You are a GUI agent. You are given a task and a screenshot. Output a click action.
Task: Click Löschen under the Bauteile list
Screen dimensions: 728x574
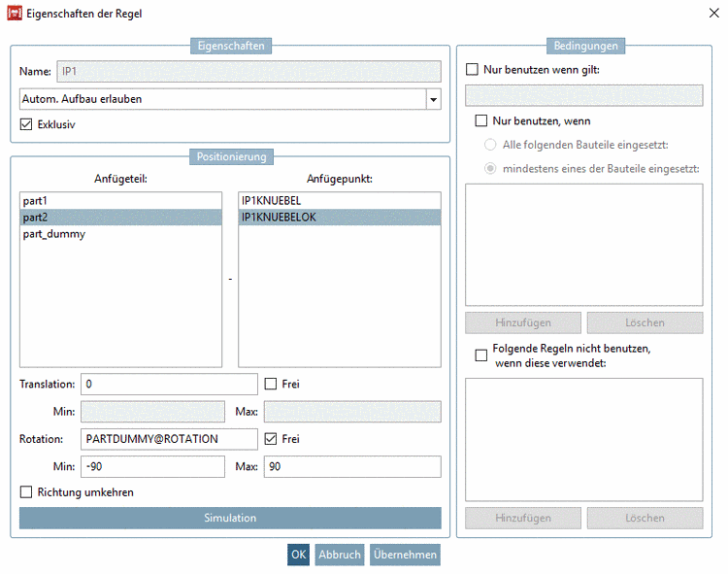tap(645, 322)
